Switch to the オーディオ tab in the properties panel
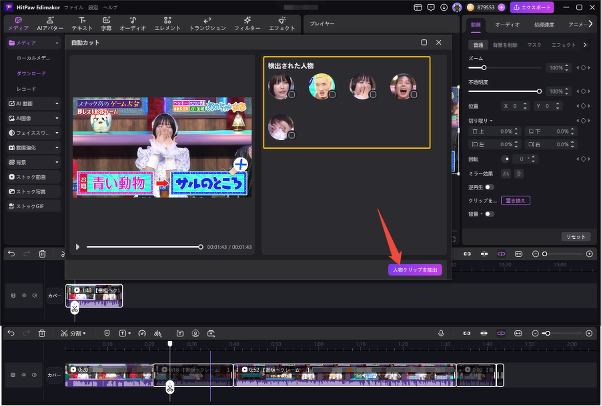602x406 pixels. click(507, 25)
